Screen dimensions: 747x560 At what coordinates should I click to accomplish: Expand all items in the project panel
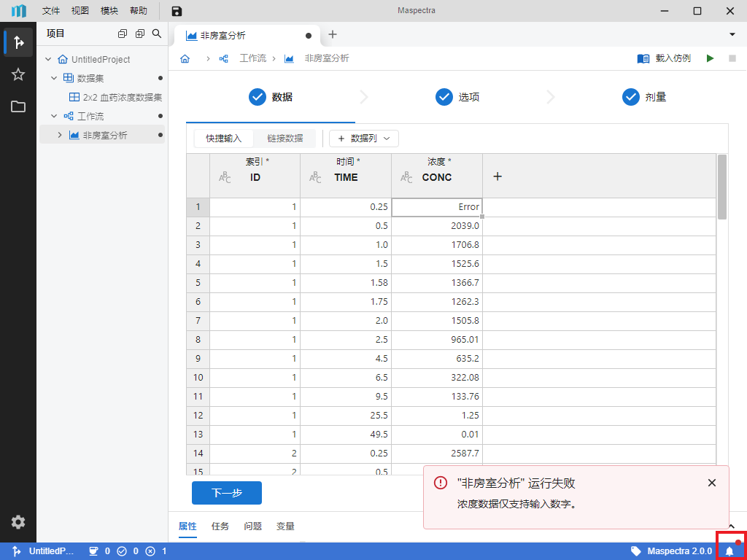140,34
